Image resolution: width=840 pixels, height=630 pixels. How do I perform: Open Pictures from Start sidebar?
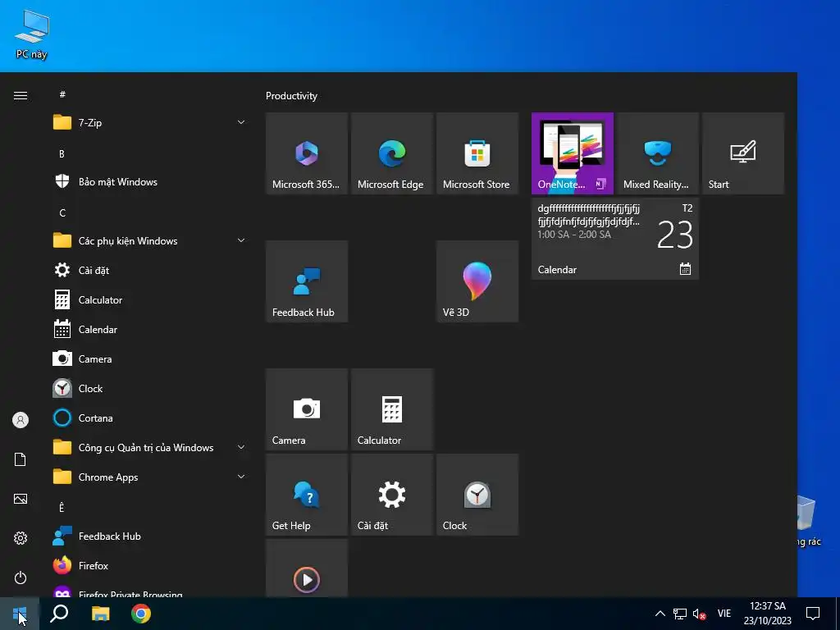[x=21, y=499]
